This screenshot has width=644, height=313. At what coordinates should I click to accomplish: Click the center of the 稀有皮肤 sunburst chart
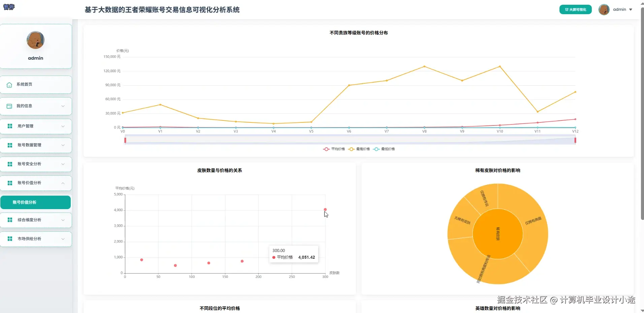497,233
